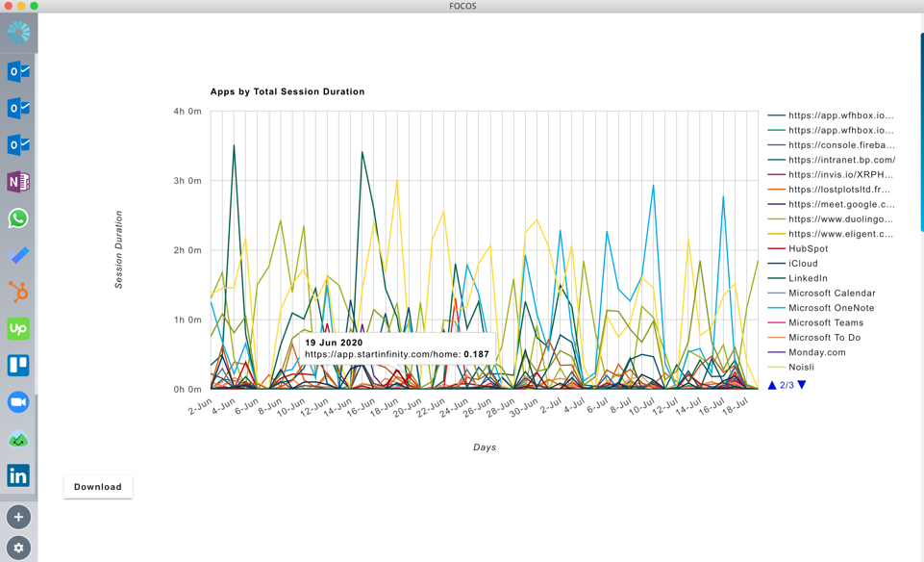Open settings via the gear icon
The image size is (924, 562).
(x=18, y=548)
